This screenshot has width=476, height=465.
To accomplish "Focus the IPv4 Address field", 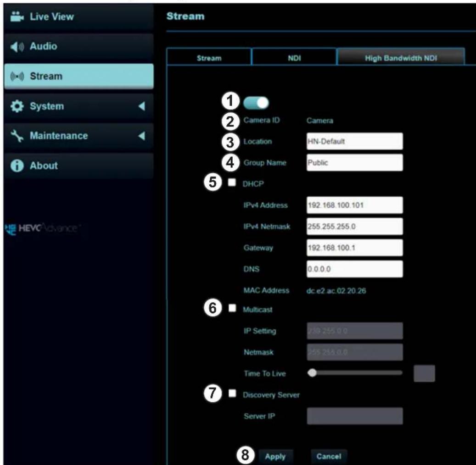I will click(x=354, y=205).
